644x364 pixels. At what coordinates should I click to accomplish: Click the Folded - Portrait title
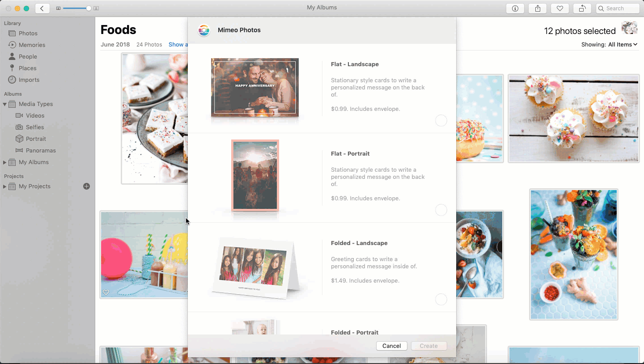pyautogui.click(x=355, y=332)
